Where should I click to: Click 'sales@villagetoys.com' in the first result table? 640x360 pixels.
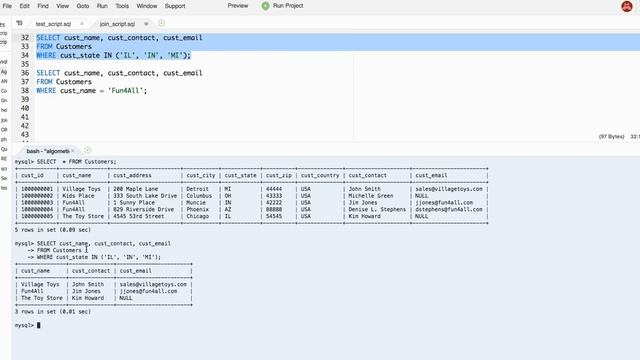pos(449,189)
